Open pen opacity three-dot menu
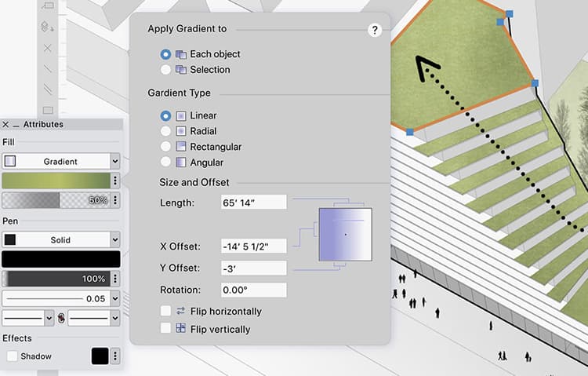The image size is (588, 376). 115,279
